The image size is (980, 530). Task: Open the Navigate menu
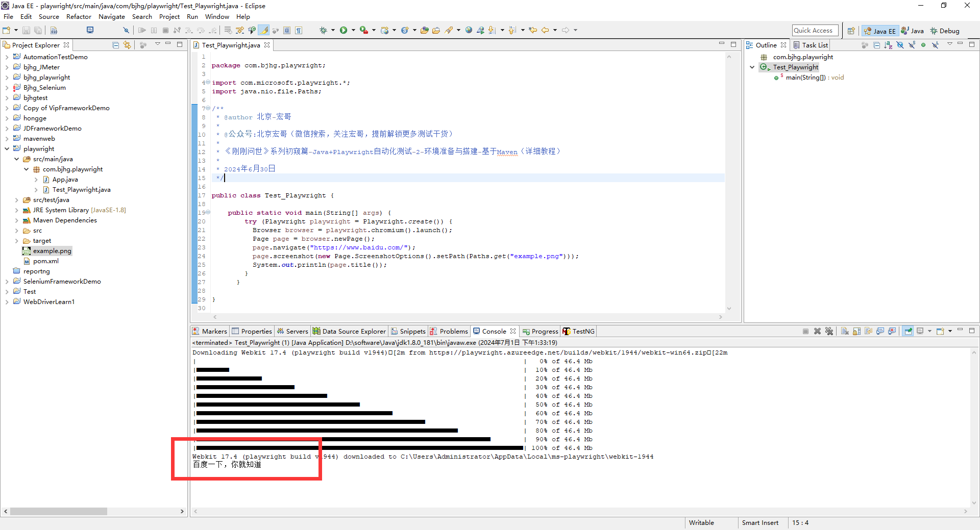pos(112,17)
